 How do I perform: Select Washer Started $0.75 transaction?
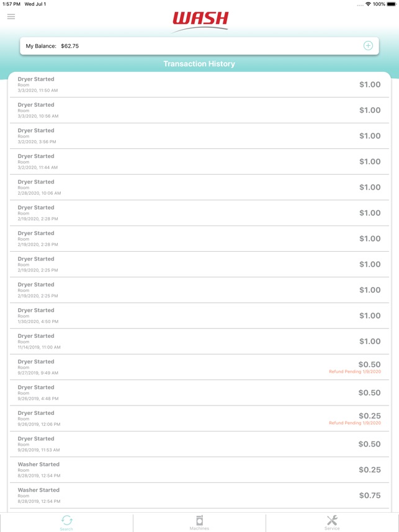tap(199, 495)
